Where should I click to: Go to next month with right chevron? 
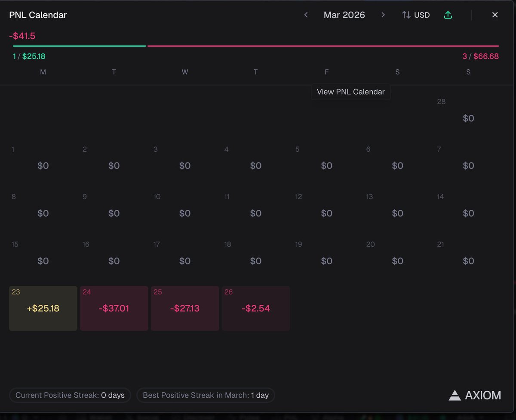coord(383,15)
